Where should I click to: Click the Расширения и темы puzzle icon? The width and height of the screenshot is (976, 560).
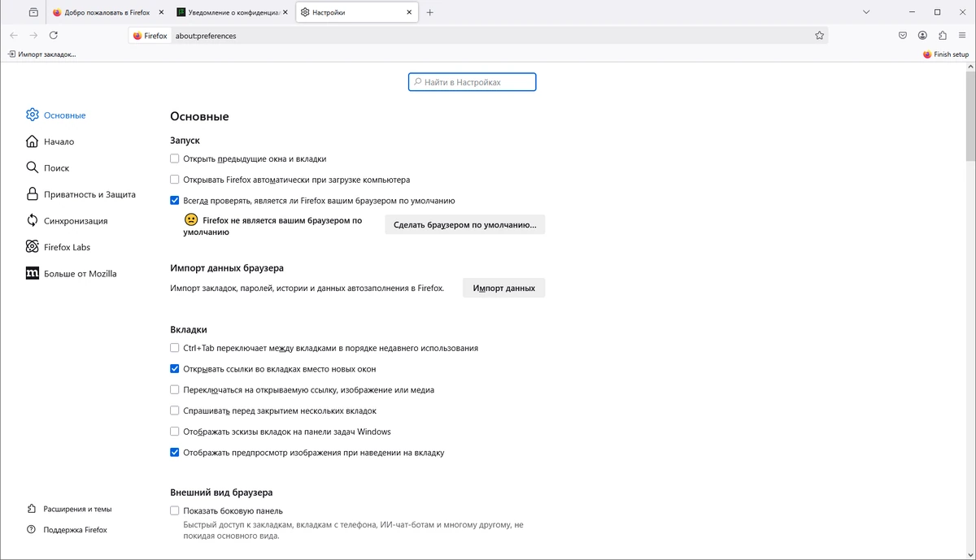click(x=32, y=509)
